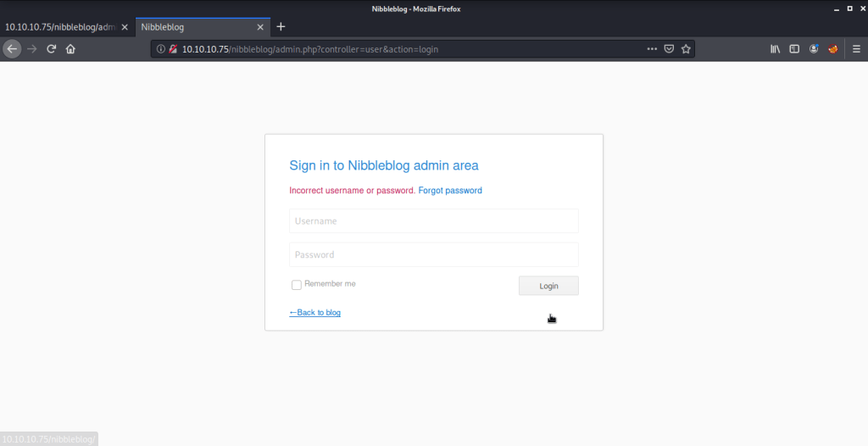Click the insecure connection padlock icon
The image size is (868, 446).
click(172, 49)
